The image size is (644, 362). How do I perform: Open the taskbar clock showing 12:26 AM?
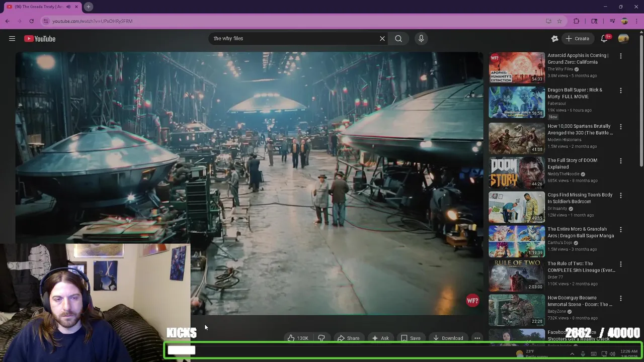coord(629,354)
